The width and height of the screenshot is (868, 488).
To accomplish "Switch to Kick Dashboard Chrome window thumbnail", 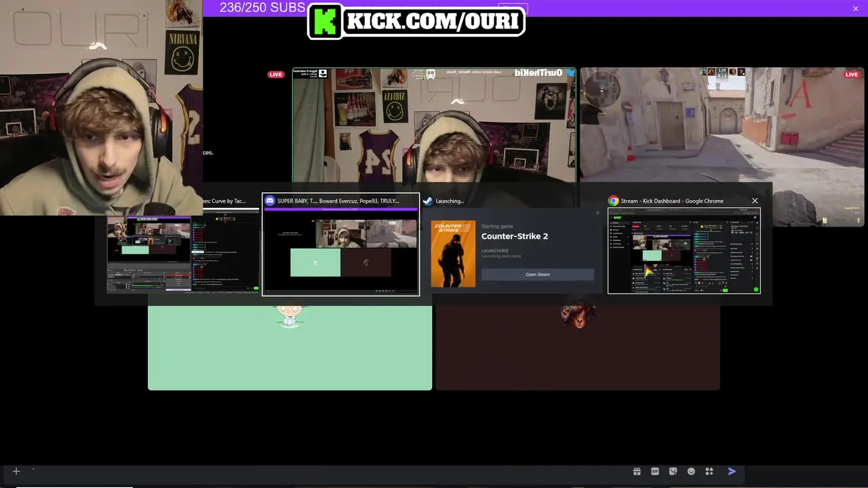I will tap(684, 245).
